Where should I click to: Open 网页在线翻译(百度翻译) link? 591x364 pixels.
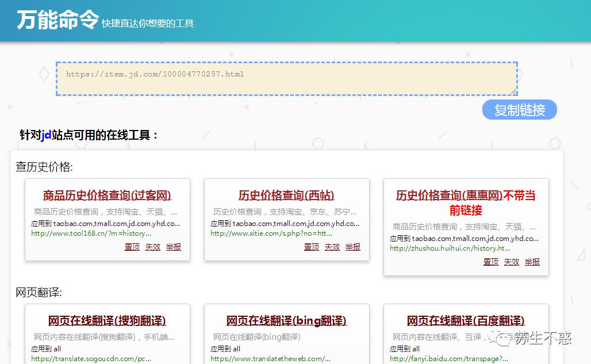pyautogui.click(x=466, y=321)
